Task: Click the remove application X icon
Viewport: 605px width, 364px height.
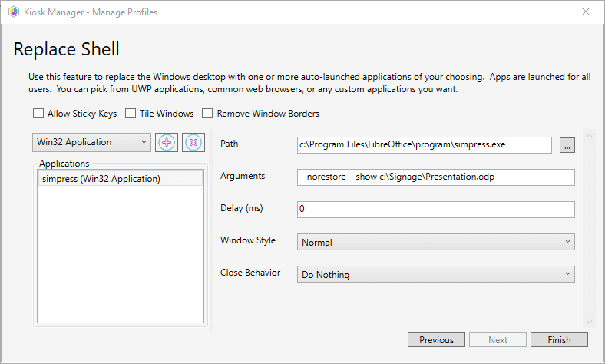Action: point(193,142)
